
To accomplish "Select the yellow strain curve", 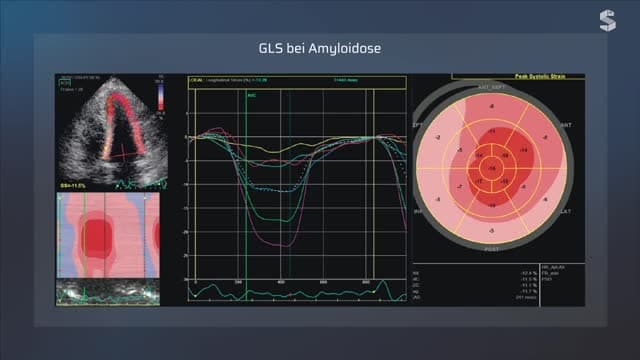I will [x=278, y=151].
